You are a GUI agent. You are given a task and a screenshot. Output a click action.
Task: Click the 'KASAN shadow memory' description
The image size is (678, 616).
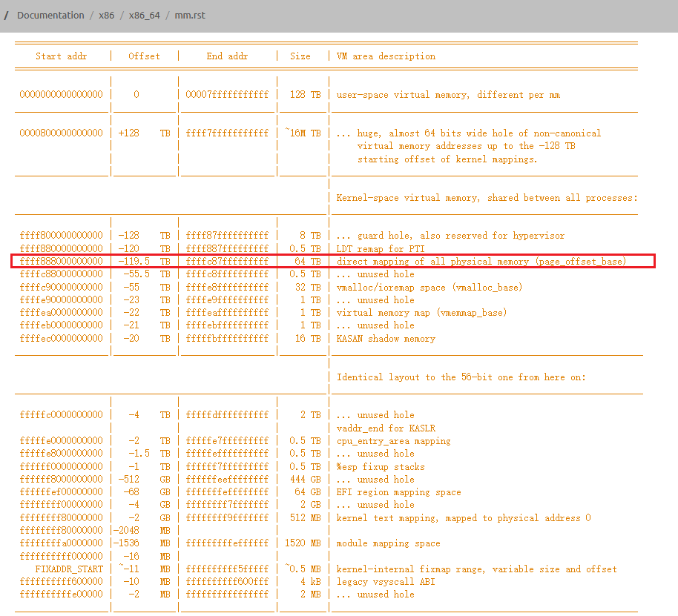point(386,339)
